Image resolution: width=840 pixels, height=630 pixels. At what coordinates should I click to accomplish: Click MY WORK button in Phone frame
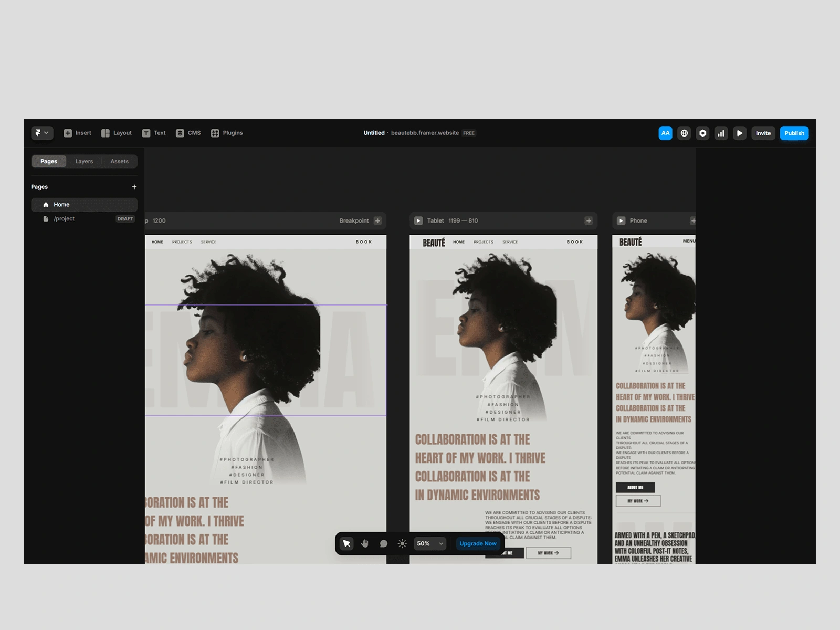(638, 501)
